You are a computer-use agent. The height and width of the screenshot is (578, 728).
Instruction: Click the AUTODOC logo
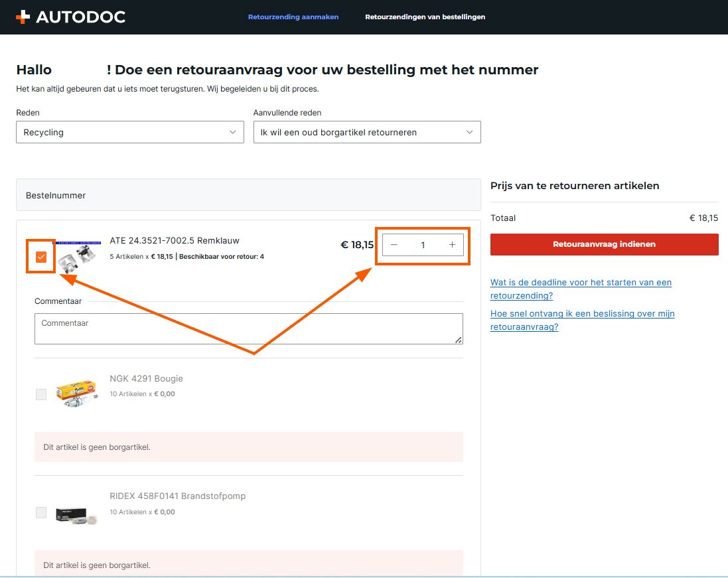click(70, 17)
